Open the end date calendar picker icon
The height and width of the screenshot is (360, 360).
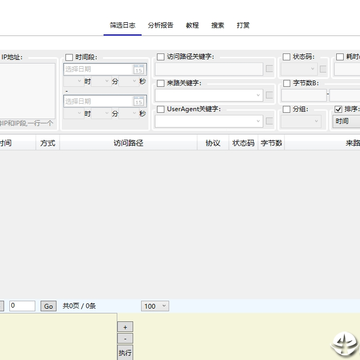(x=139, y=101)
